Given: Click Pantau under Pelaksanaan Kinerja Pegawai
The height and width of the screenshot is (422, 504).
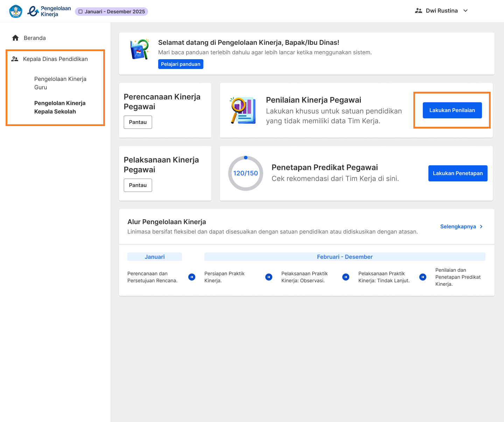Looking at the screenshot, I should click(x=138, y=185).
